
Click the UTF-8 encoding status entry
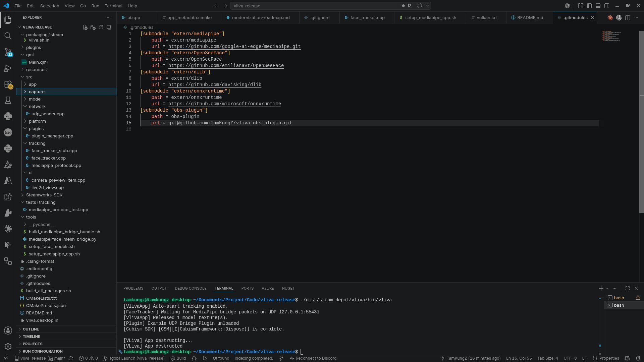coord(570,358)
